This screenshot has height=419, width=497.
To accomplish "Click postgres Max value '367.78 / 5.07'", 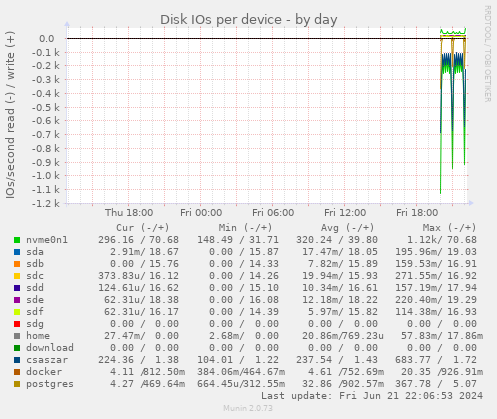I will [436, 384].
